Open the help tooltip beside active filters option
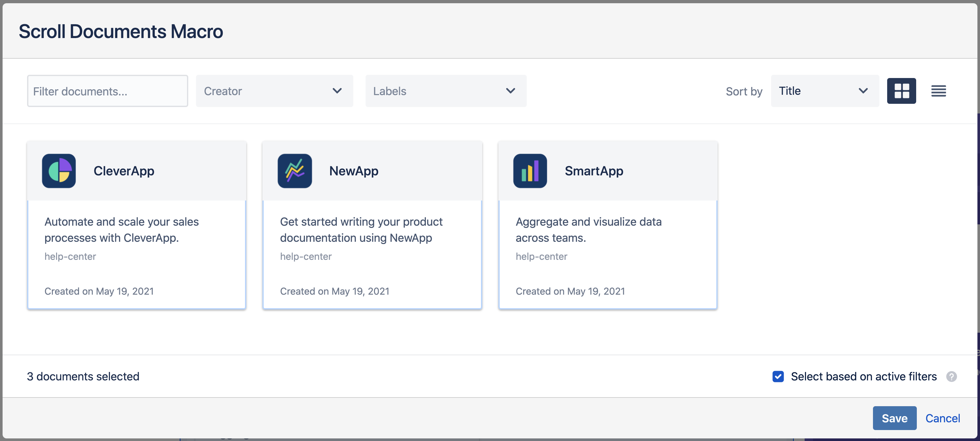Image resolution: width=980 pixels, height=441 pixels. [952, 376]
